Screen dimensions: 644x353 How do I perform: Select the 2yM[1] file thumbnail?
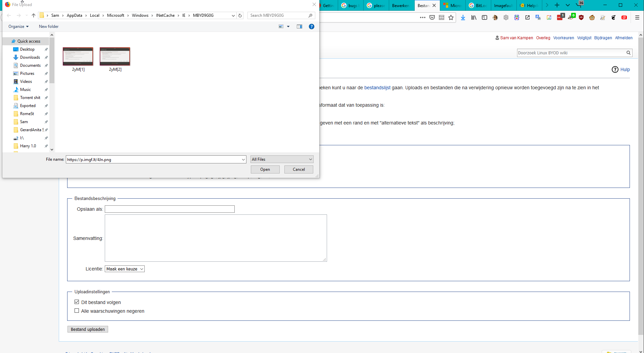(x=78, y=57)
